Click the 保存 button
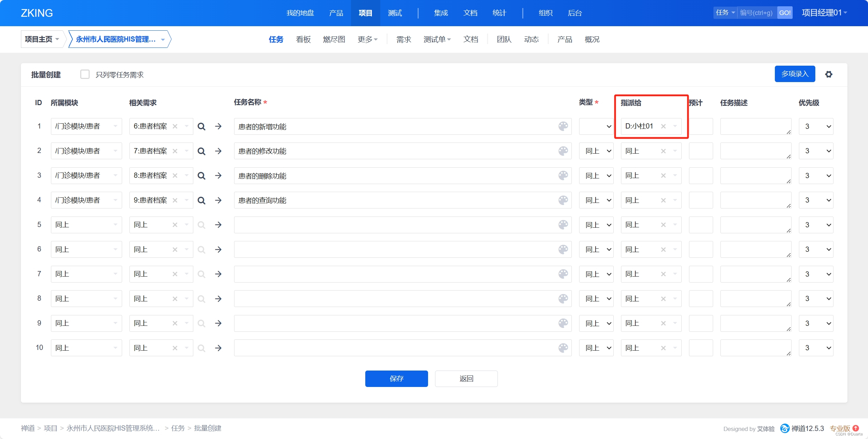Image resolution: width=868 pixels, height=439 pixels. 396,379
